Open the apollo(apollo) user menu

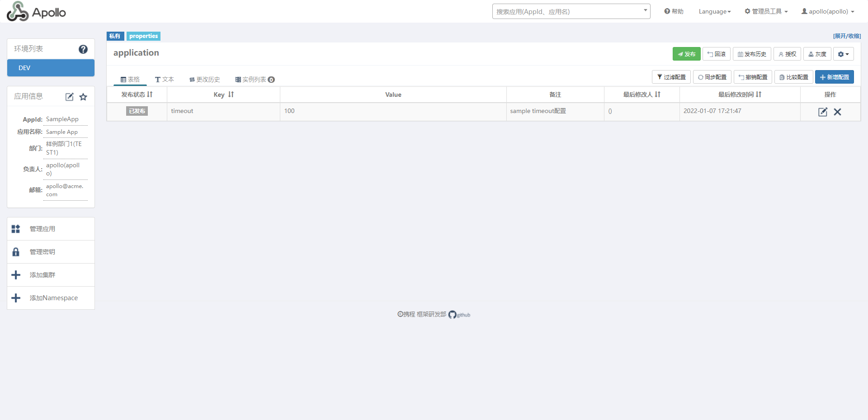(x=828, y=11)
